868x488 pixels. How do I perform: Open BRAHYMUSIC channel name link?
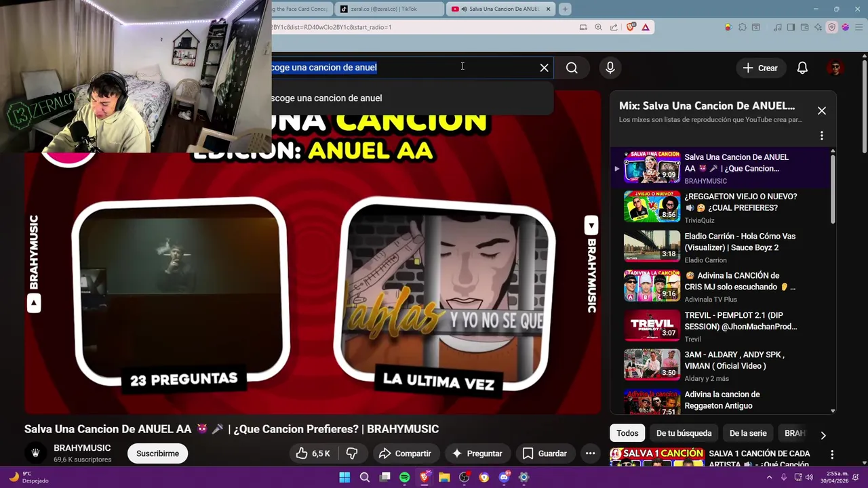82,448
